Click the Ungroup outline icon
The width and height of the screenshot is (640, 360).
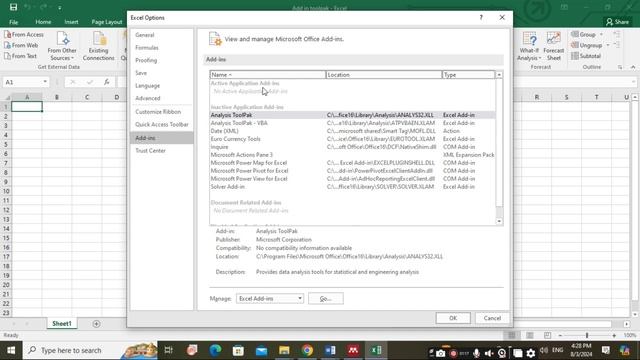point(590,45)
